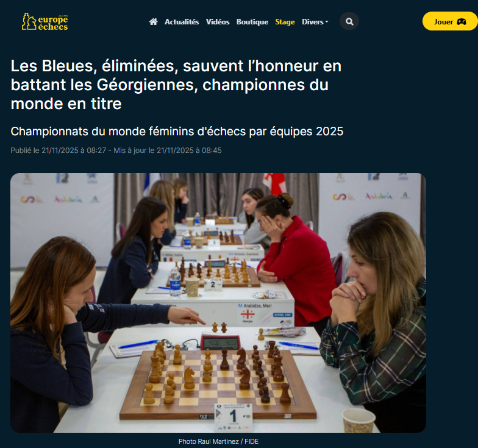Screen dimensions: 478x448
Task: Select the highlighted Stage menu item
Action: [285, 22]
